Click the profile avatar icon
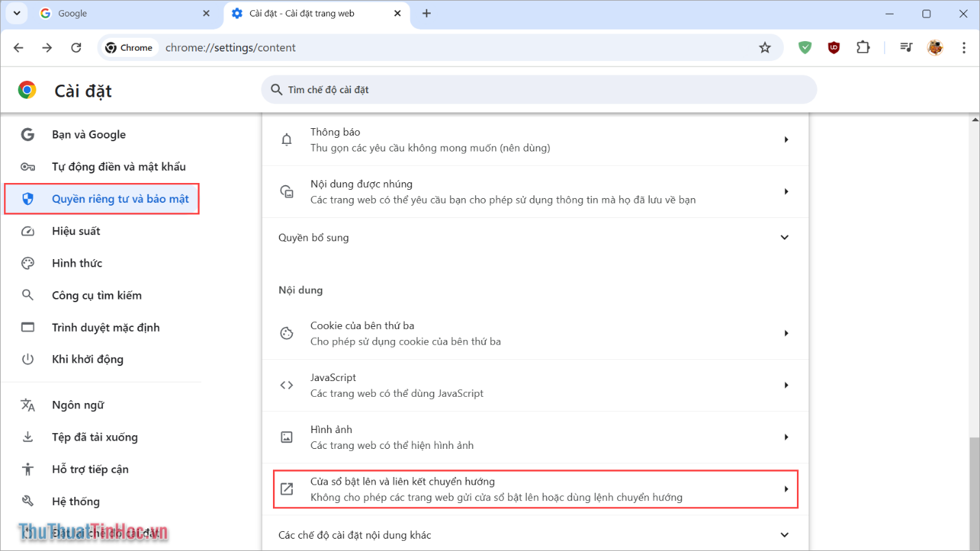Viewport: 980px width, 551px height. point(935,48)
